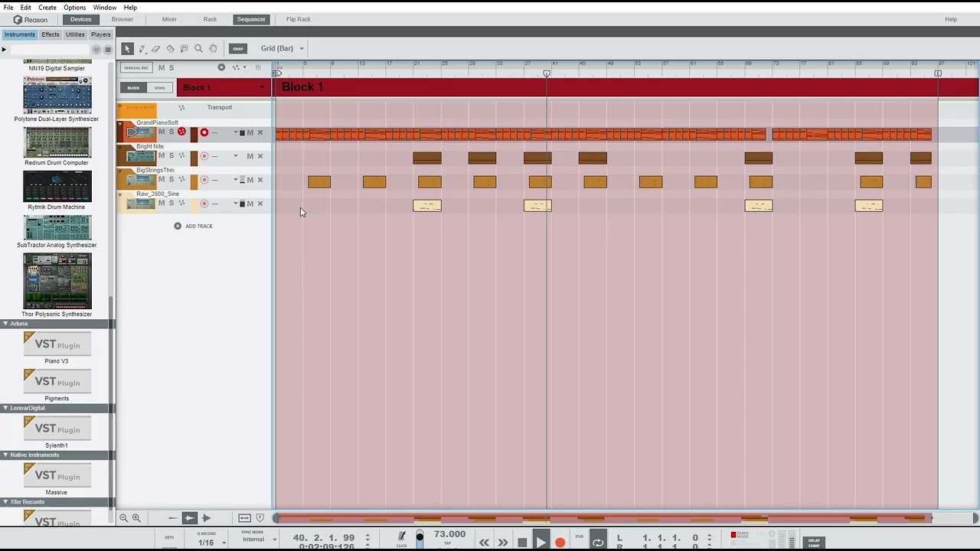Toggle record enable on Bright Nite track
Screen dimensions: 980x551
204,156
